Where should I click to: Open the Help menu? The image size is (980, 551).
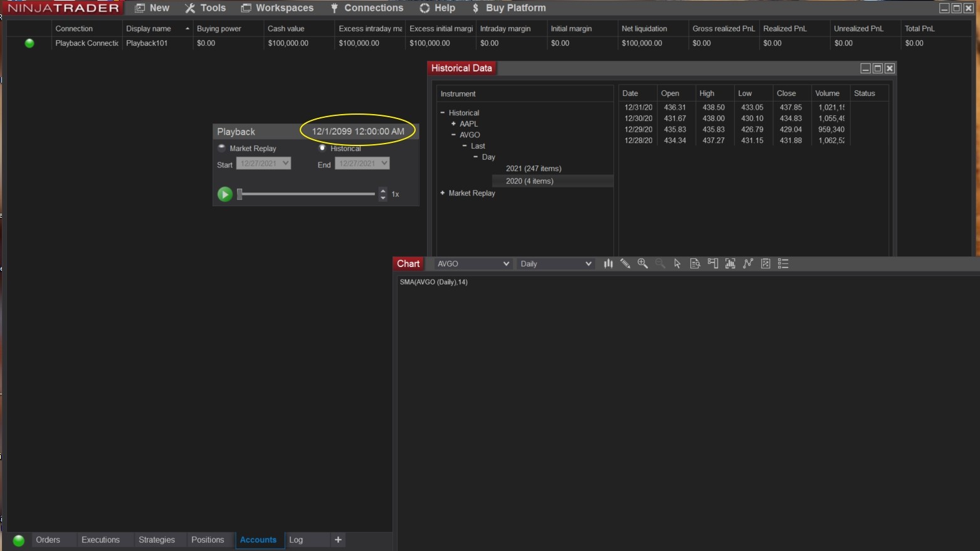point(438,8)
